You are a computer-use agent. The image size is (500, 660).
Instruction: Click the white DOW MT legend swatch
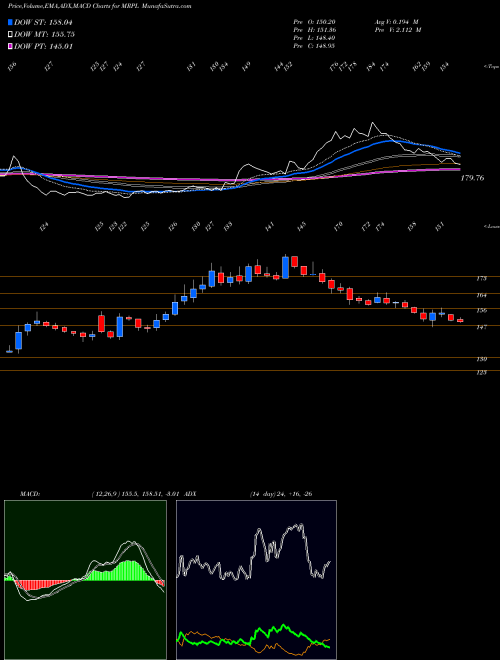point(10,34)
